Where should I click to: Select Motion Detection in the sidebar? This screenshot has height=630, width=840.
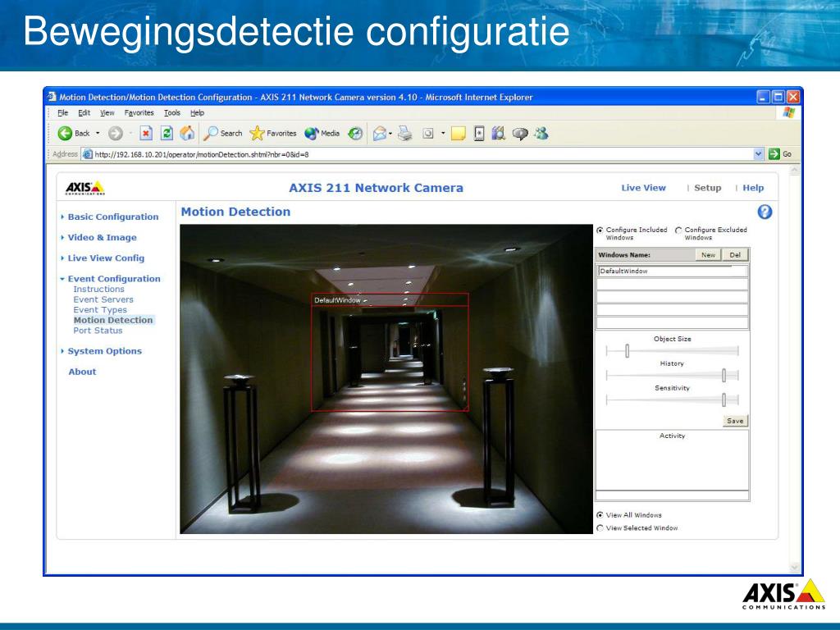point(113,321)
